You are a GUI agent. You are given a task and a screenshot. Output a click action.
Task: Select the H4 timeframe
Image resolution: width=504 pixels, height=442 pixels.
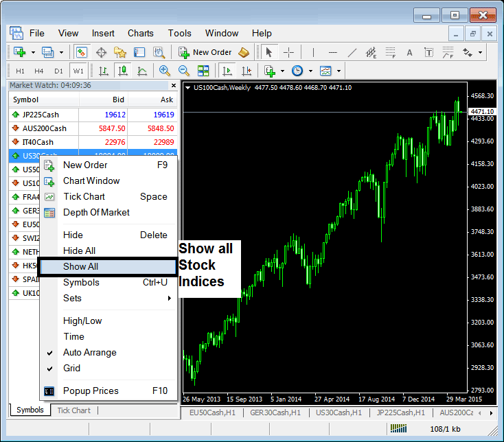pyautogui.click(x=39, y=71)
